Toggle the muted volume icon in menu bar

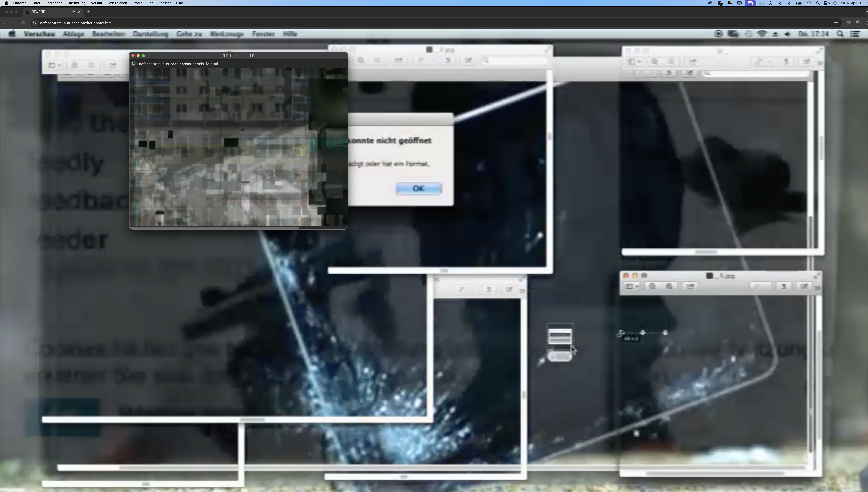pos(780,3)
